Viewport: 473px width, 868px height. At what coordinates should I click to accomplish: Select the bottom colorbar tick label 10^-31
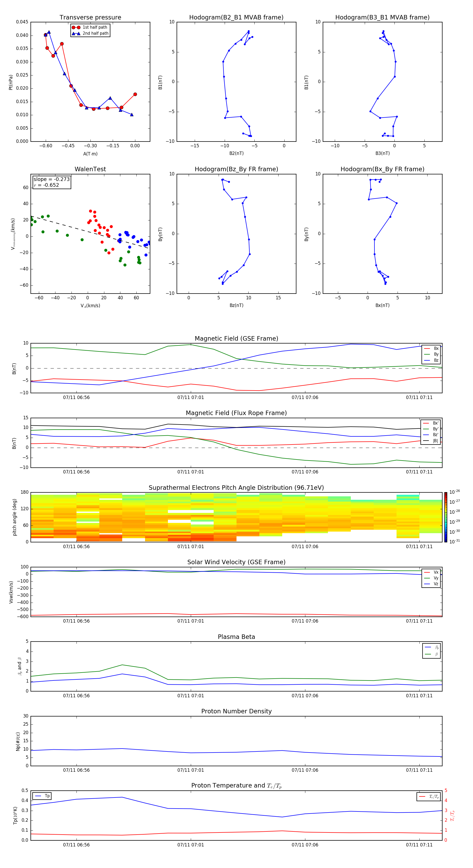[x=455, y=542]
